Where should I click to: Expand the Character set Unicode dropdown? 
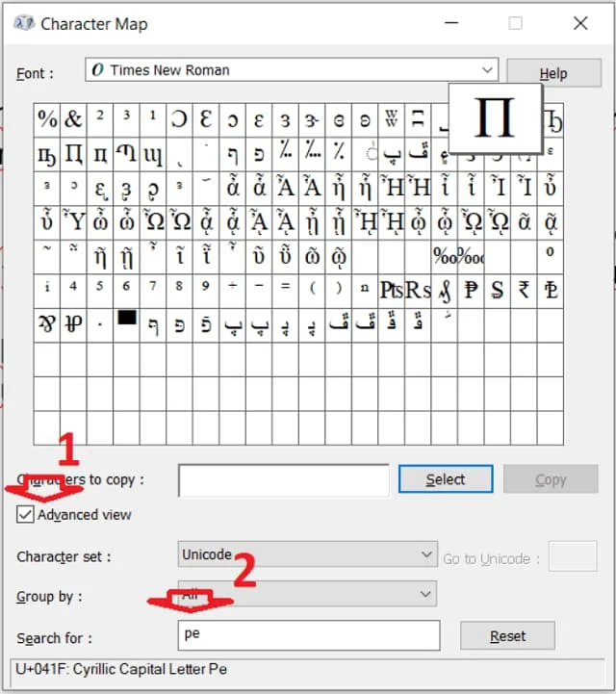tap(308, 555)
